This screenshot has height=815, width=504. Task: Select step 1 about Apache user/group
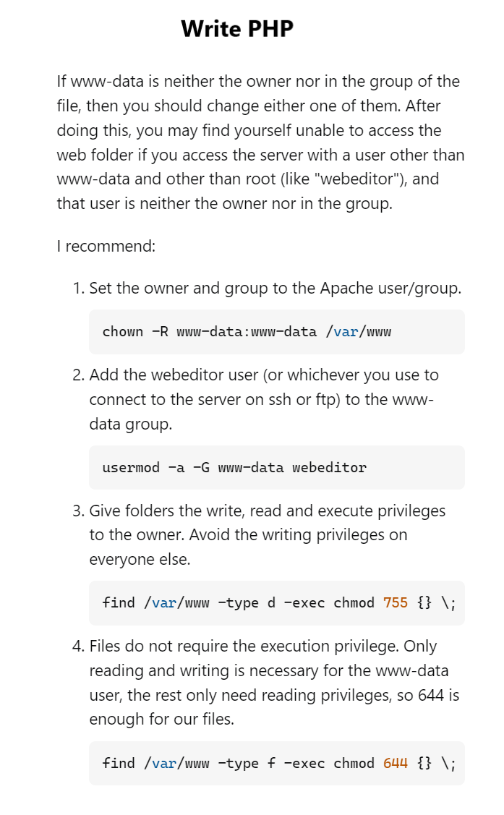pos(275,289)
